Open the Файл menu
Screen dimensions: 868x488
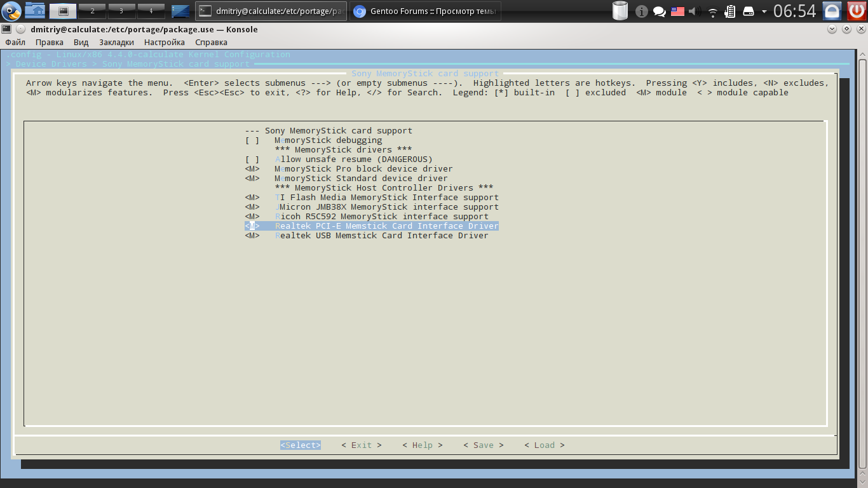pos(15,42)
